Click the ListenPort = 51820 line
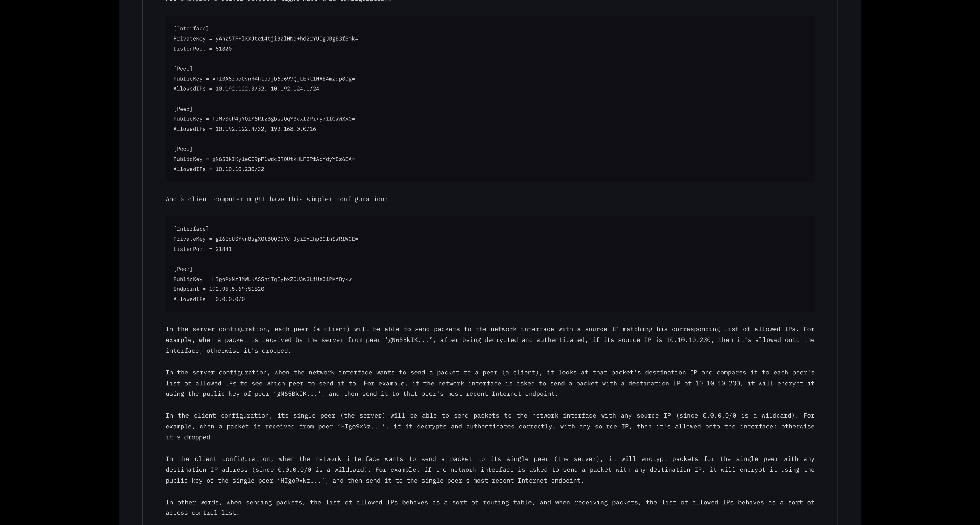The height and width of the screenshot is (525, 980). [x=202, y=49]
